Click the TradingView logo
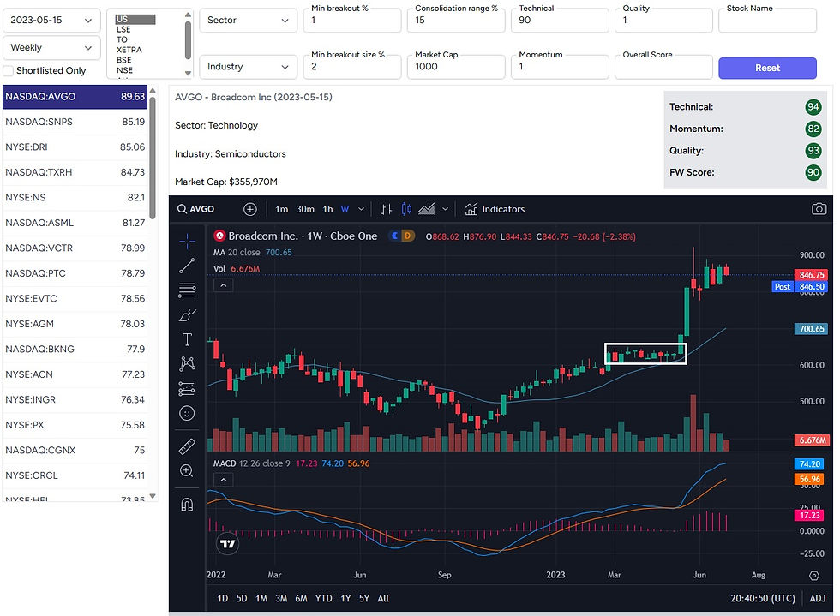This screenshot has width=840, height=616. [x=228, y=544]
